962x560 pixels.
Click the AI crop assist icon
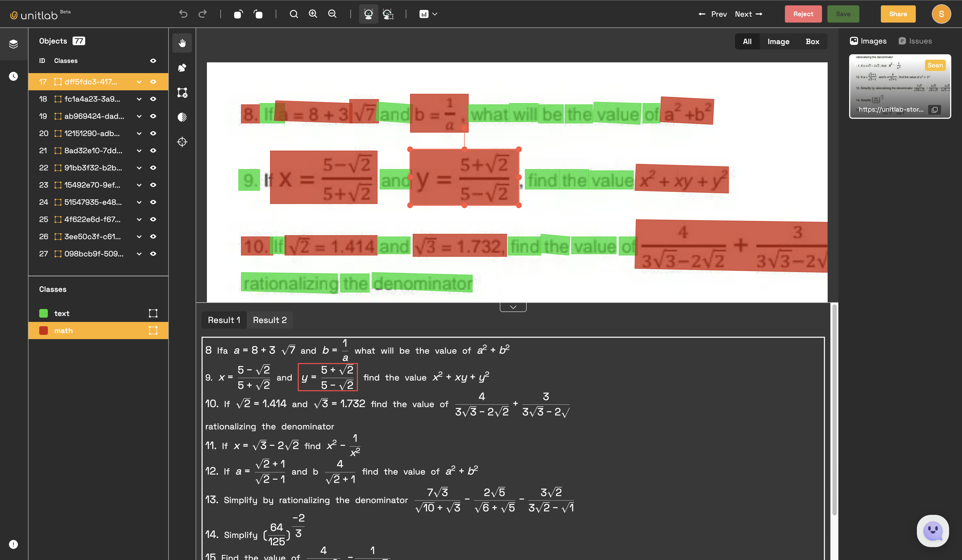tap(388, 14)
